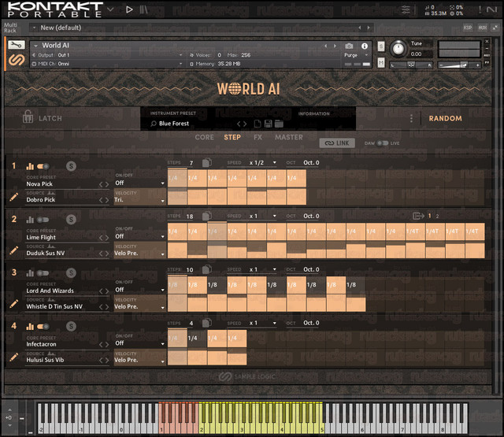Click the camera snapshot icon
Screen dimensions: 504x437
(349, 46)
